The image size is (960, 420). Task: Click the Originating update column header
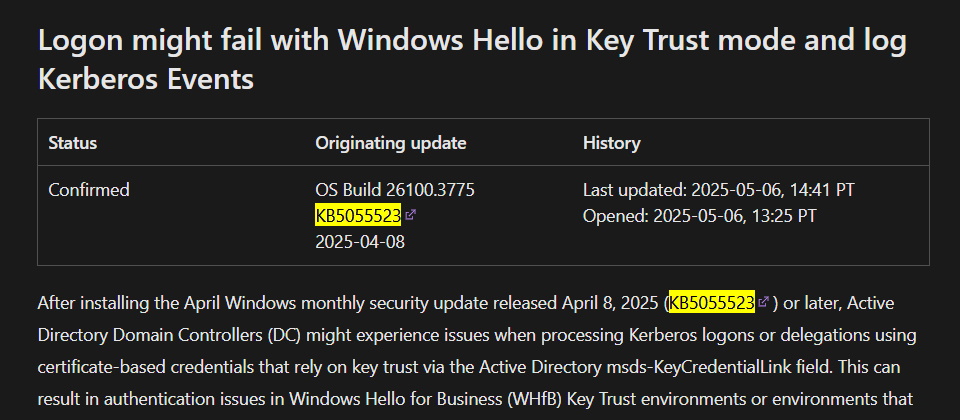pos(391,143)
